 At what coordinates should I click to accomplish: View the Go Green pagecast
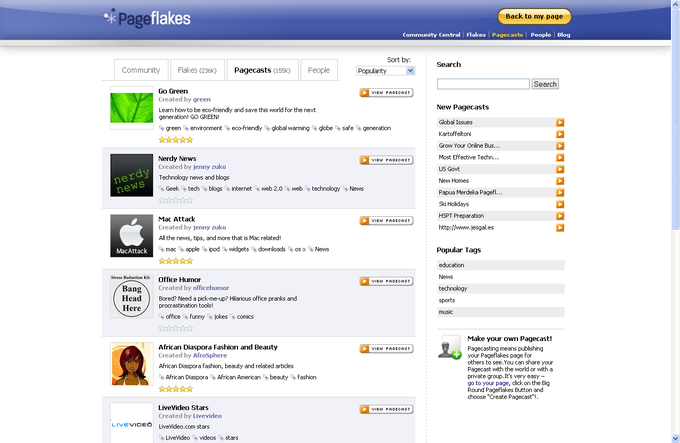click(386, 93)
